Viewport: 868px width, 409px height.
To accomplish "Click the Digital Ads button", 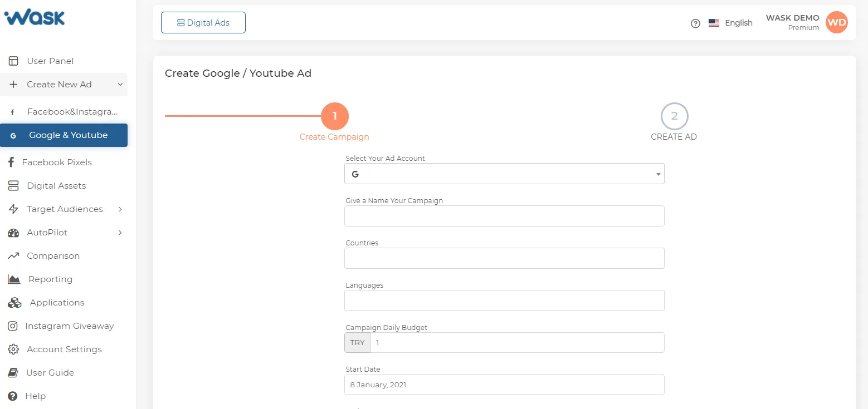I will click(203, 23).
